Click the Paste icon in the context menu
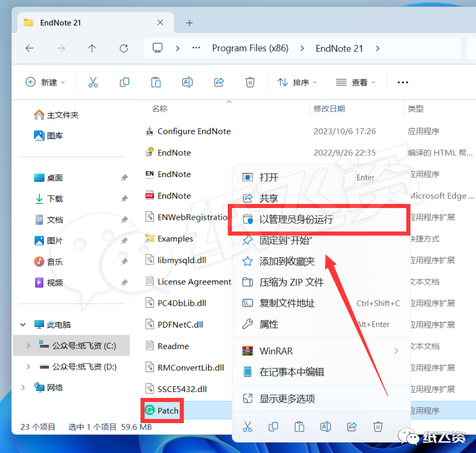476x453 pixels. pyautogui.click(x=299, y=427)
